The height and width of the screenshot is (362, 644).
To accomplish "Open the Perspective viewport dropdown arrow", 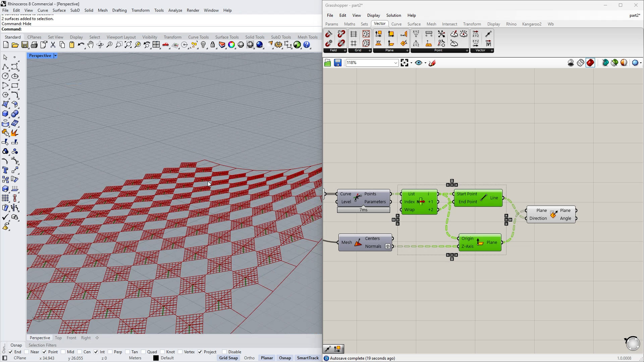I will click(55, 56).
